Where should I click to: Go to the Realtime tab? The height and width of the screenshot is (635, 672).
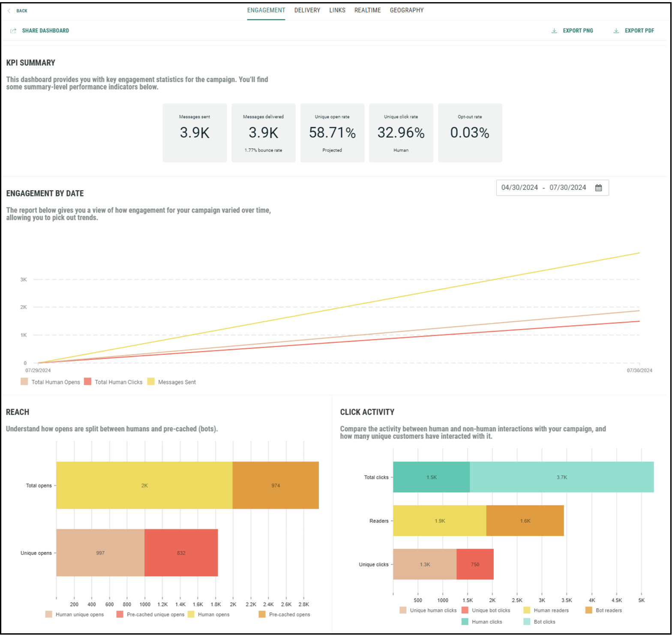[367, 10]
